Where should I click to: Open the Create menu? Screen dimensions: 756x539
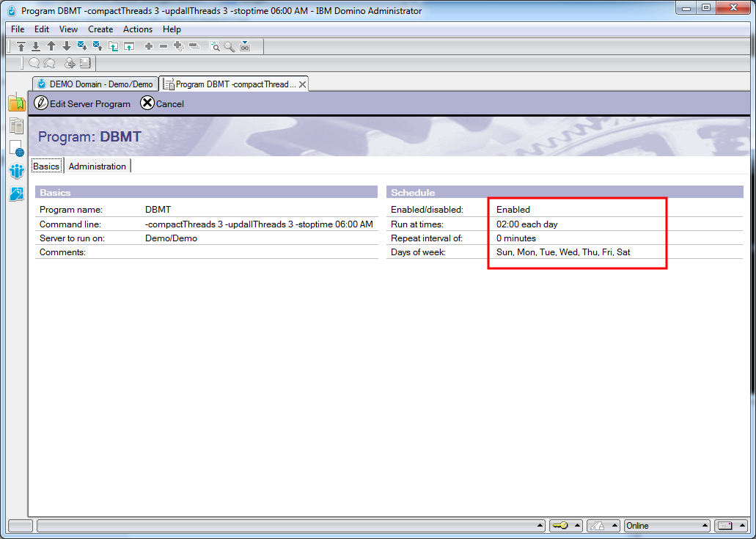click(x=100, y=29)
